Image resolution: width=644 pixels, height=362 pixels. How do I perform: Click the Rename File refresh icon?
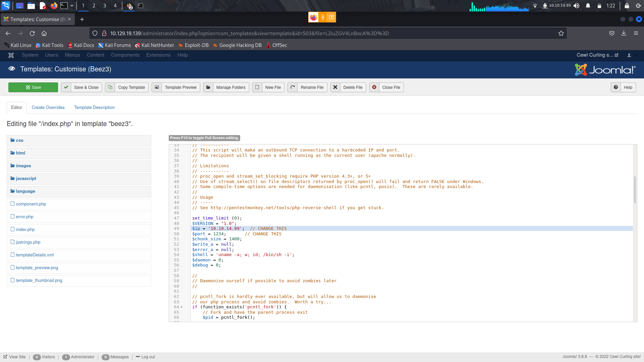292,87
